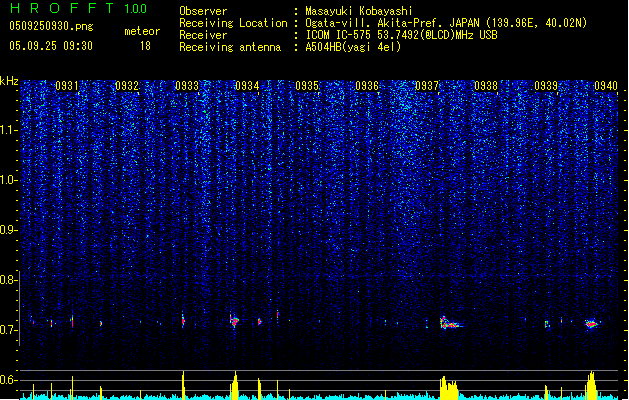
Task: Select the filename 0509250930.png
Action: (51, 26)
